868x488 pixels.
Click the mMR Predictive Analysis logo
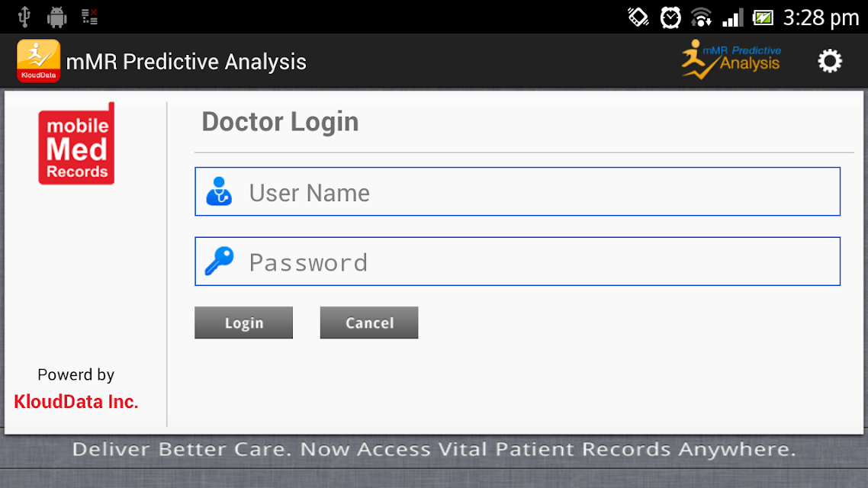(x=731, y=59)
